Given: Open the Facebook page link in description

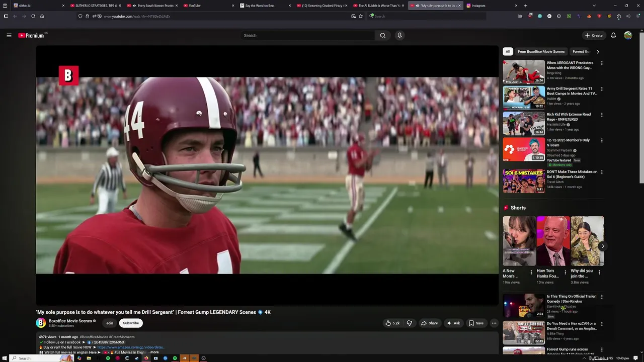Looking at the screenshot, I should coord(107,342).
